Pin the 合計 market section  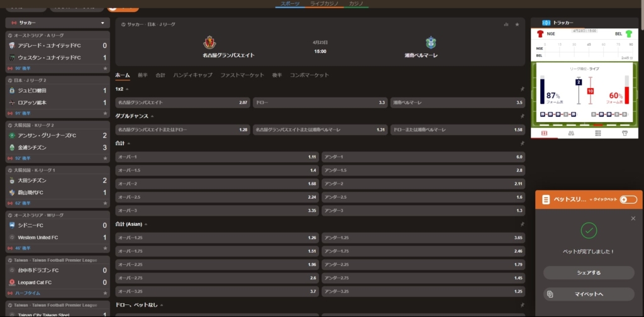pyautogui.click(x=522, y=143)
